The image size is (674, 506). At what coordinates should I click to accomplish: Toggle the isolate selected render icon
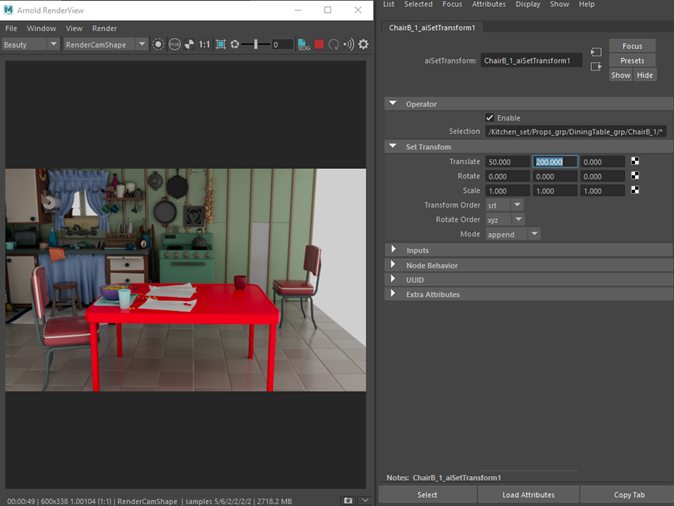click(x=158, y=44)
